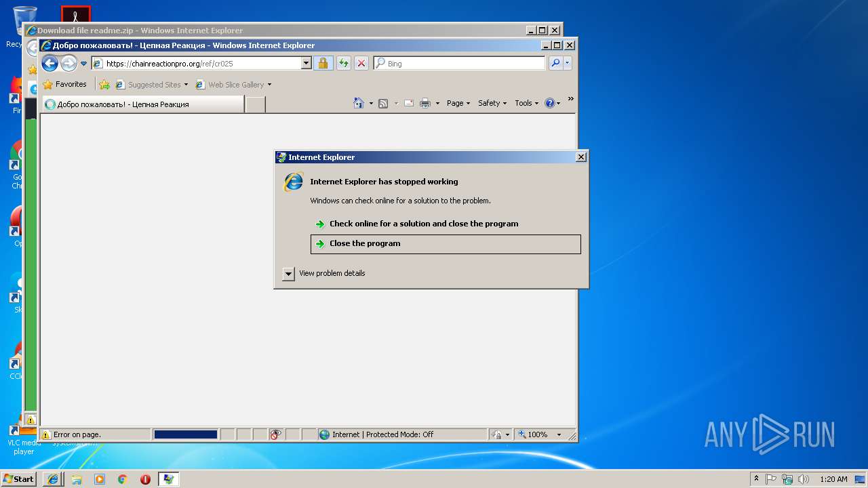The image size is (868, 488).
Task: Click the Error on page warning icon
Action: coord(46,435)
